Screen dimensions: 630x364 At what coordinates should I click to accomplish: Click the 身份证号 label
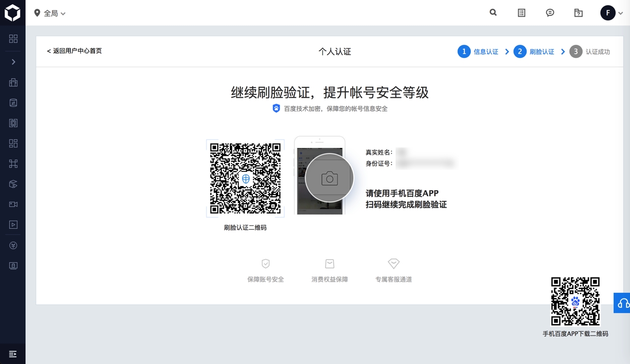[379, 164]
